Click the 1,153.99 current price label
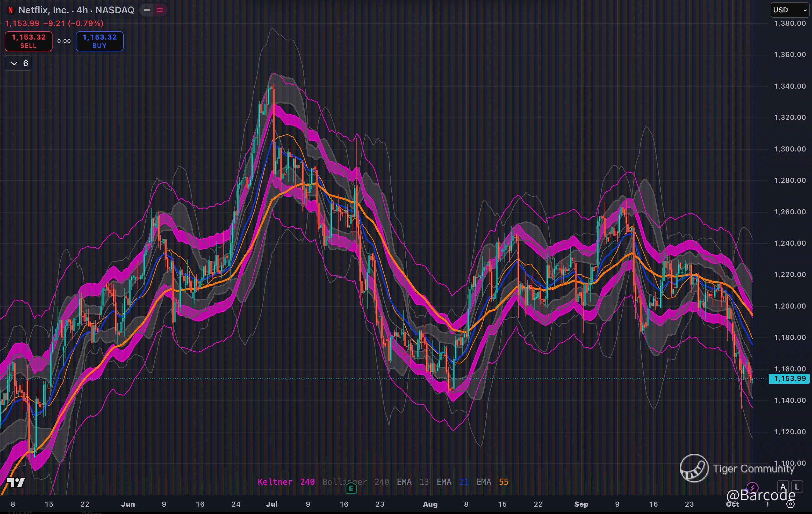 pyautogui.click(x=789, y=378)
